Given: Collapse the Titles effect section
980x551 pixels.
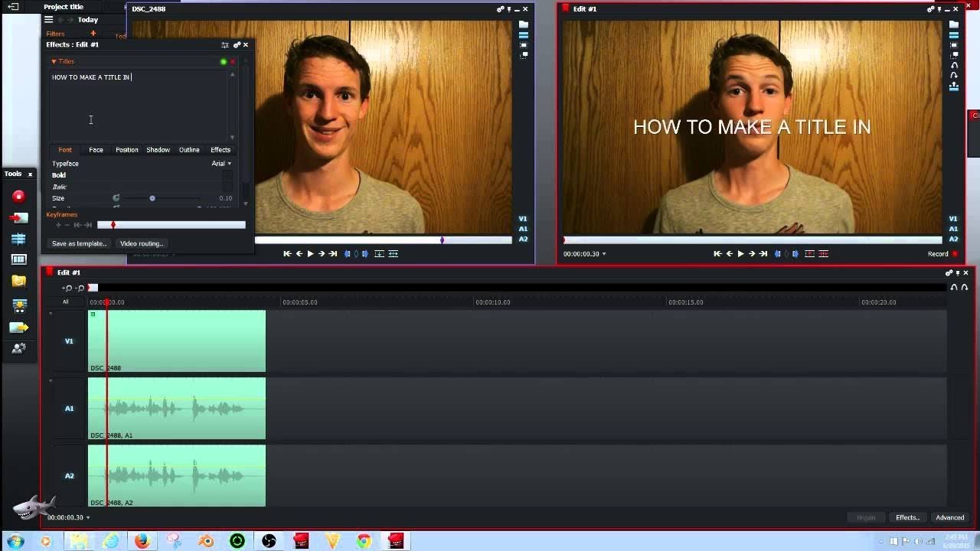Looking at the screenshot, I should pos(54,61).
